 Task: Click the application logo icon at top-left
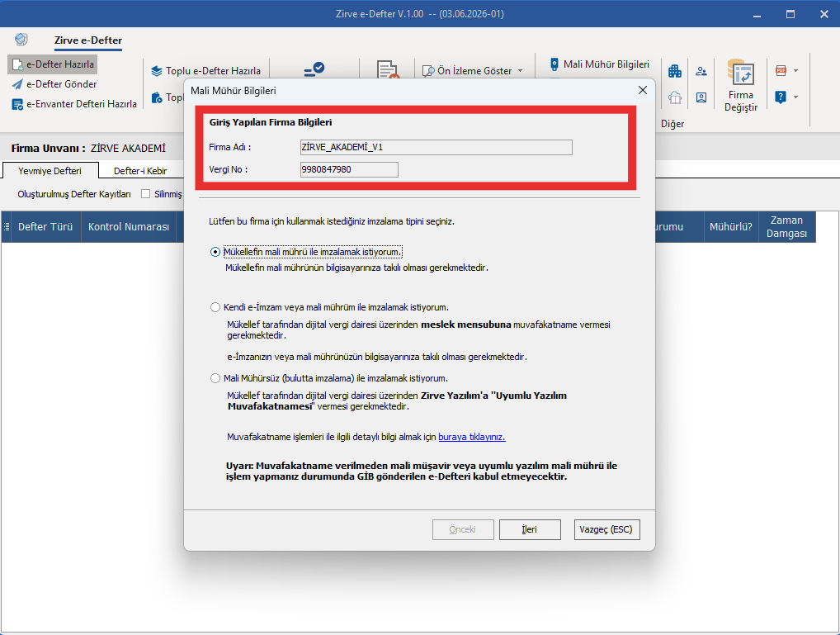tap(21, 39)
